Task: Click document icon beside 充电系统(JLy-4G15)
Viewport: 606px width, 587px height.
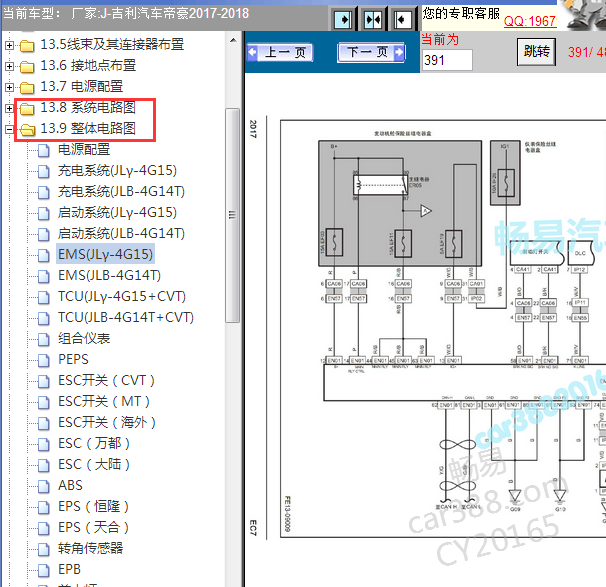Action: coord(44,171)
